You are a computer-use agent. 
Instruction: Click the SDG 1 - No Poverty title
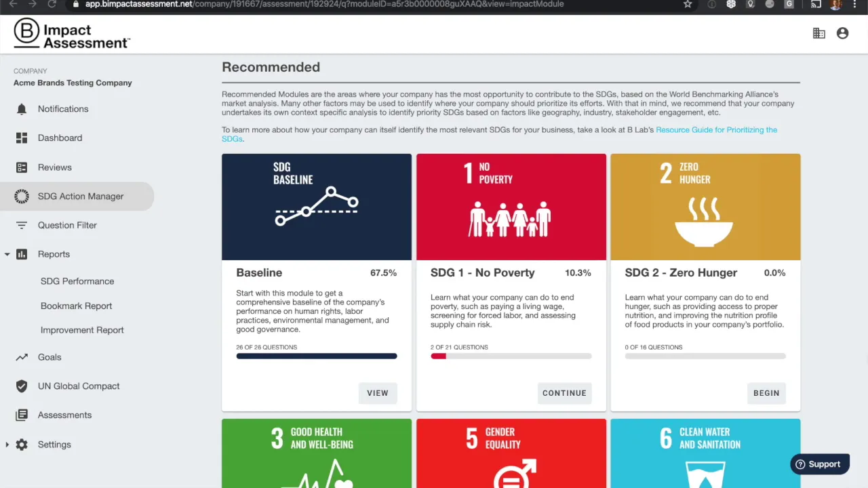point(482,272)
